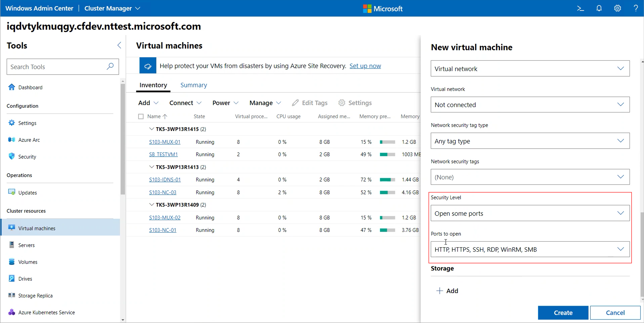Open Azure Arc in sidebar
The width and height of the screenshot is (644, 323).
[x=29, y=140]
